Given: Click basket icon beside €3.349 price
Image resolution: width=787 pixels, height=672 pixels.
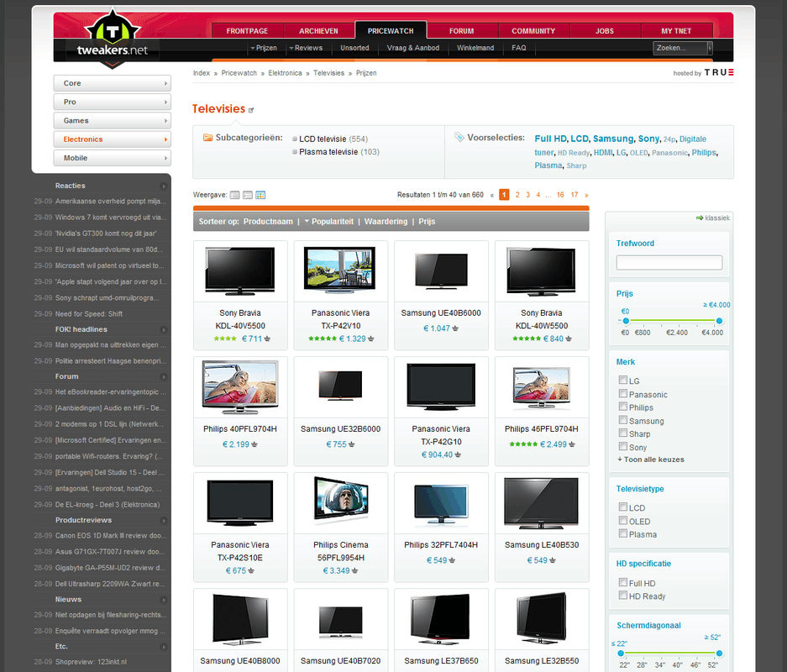Looking at the screenshot, I should [354, 570].
